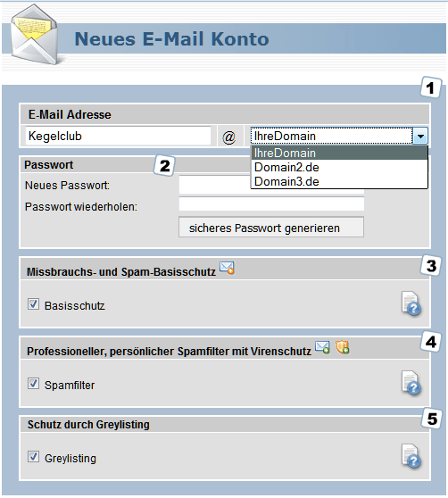Image resolution: width=448 pixels, height=498 pixels.
Task: Select Domain2.de from the dropdown list
Action: pyautogui.click(x=339, y=167)
